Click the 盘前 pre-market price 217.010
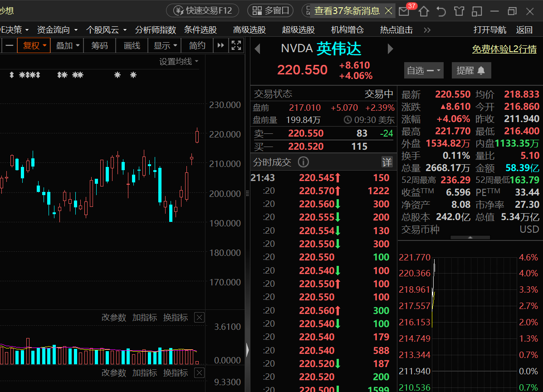Viewport: 543px width, 392px height. click(x=305, y=108)
